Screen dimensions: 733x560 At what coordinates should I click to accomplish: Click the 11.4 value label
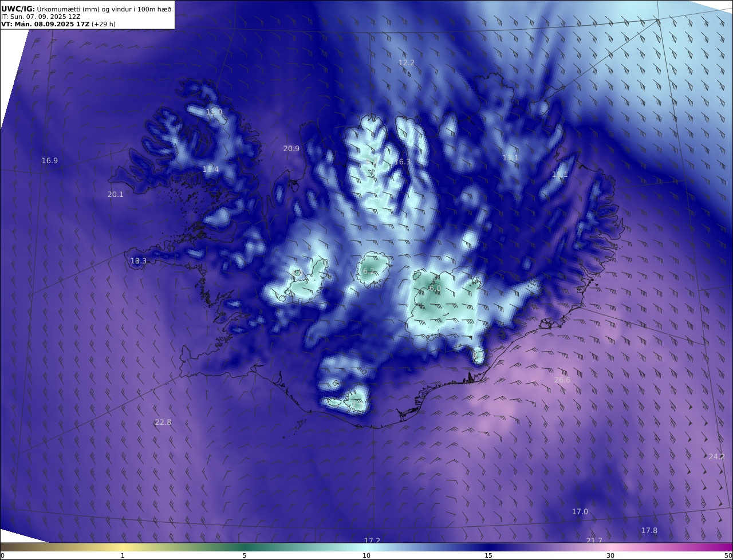211,169
